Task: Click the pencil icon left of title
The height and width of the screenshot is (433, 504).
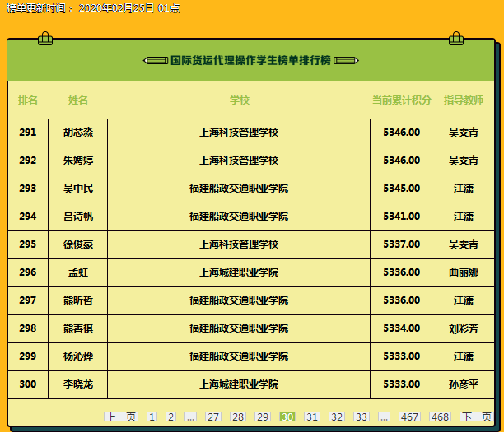Action: pyautogui.click(x=155, y=60)
